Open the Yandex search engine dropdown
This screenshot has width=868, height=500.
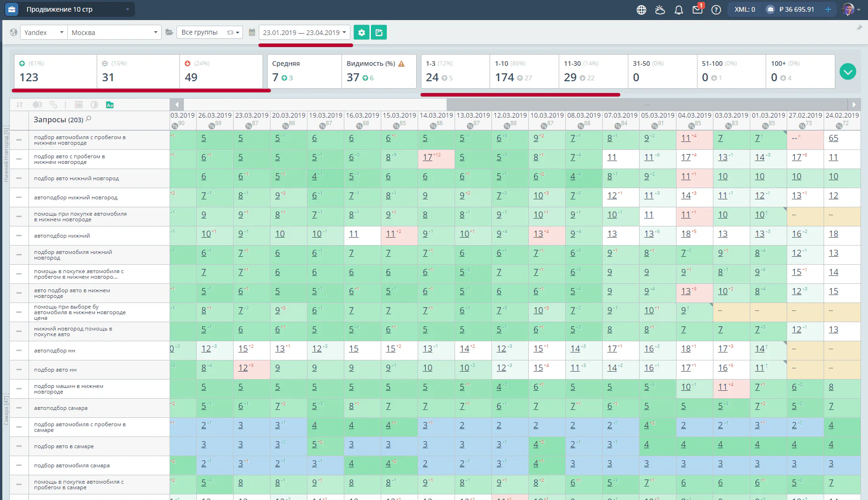pyautogui.click(x=43, y=32)
